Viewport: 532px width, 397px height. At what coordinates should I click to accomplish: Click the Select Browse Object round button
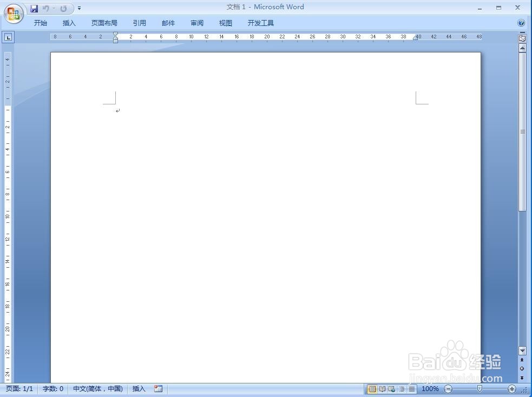point(522,368)
